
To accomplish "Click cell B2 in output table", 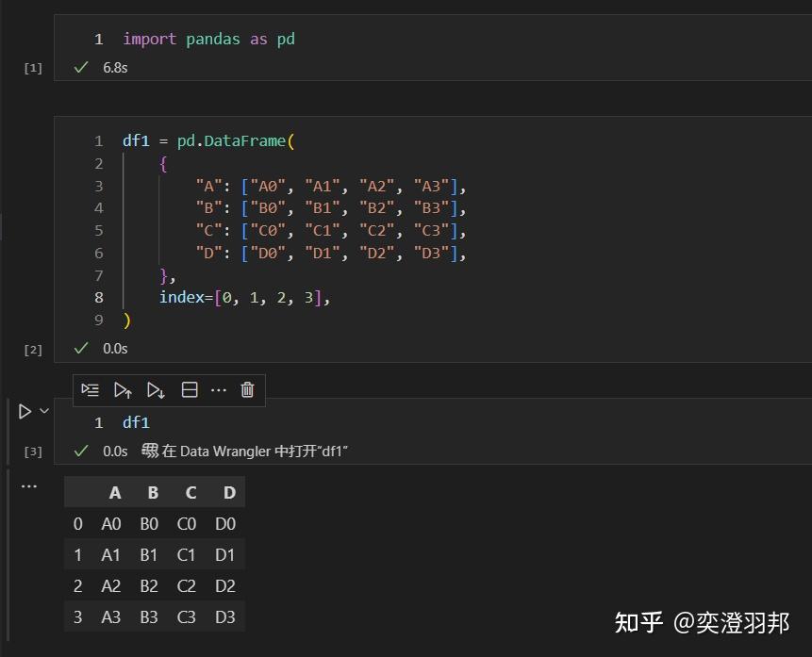I will click(149, 585).
